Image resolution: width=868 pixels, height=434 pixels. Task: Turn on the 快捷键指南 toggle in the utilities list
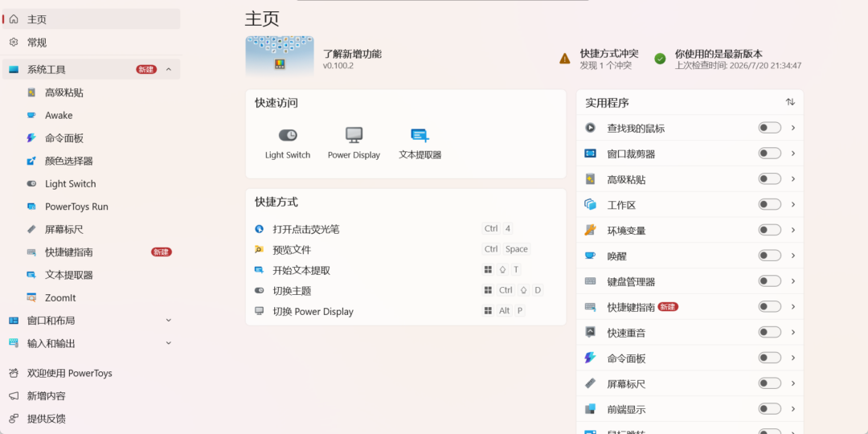(x=769, y=306)
